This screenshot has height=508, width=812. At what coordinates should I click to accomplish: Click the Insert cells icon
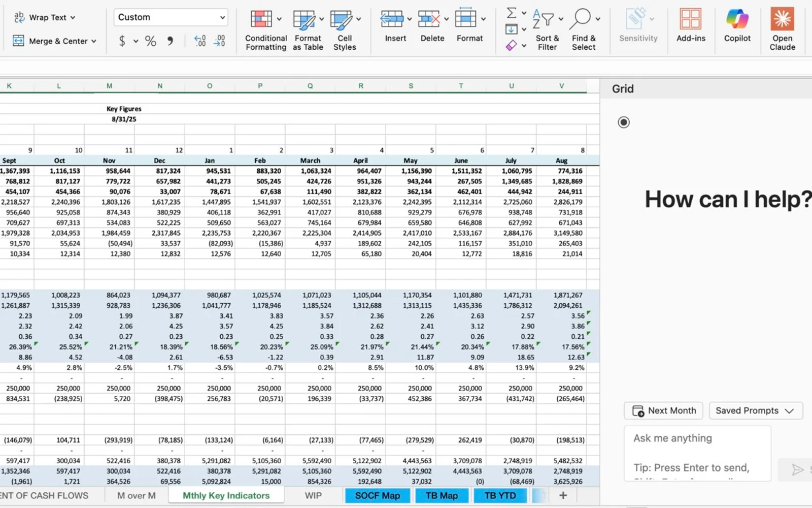[392, 19]
